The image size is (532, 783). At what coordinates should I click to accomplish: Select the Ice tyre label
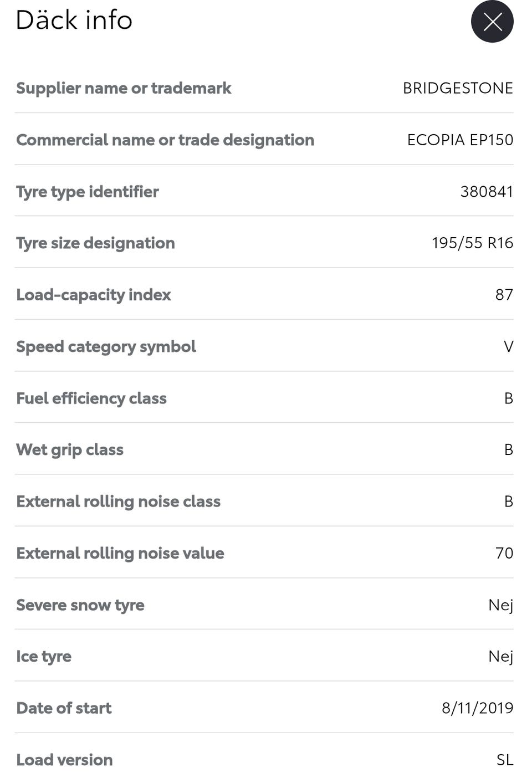(44, 657)
